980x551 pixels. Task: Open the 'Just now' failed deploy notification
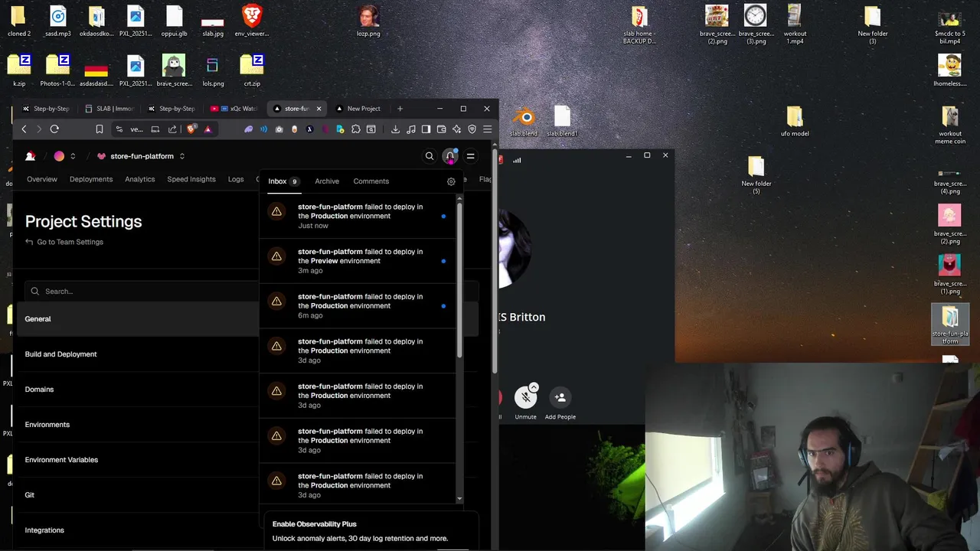(358, 217)
